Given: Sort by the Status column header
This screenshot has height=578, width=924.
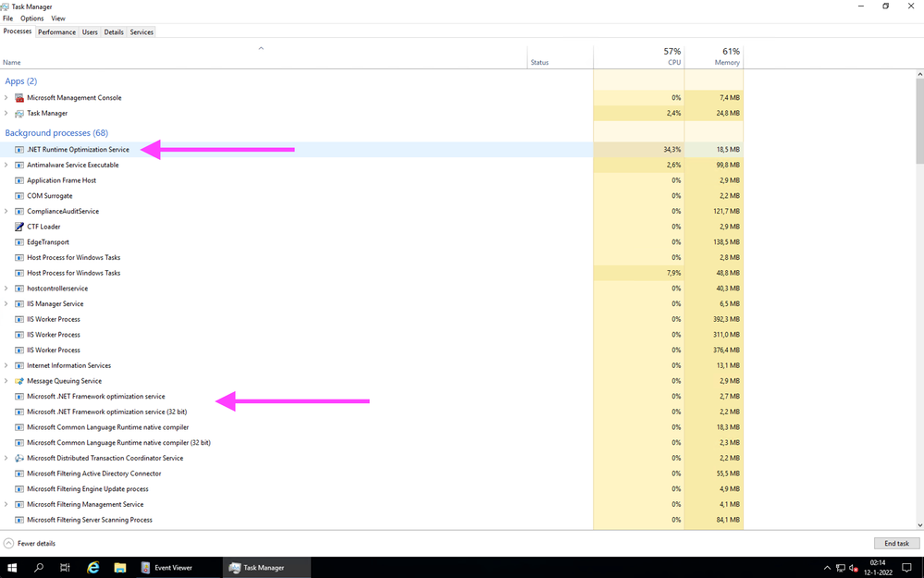Looking at the screenshot, I should [x=560, y=56].
